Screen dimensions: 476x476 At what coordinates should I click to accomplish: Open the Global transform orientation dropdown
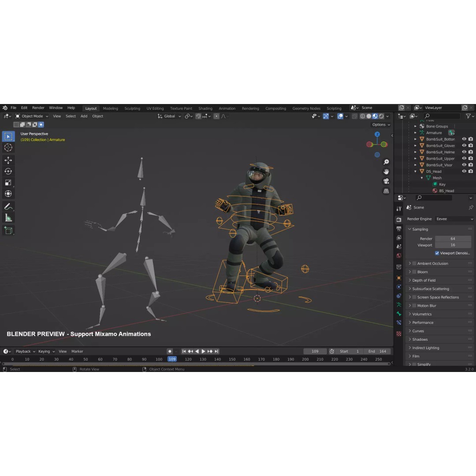pyautogui.click(x=169, y=116)
